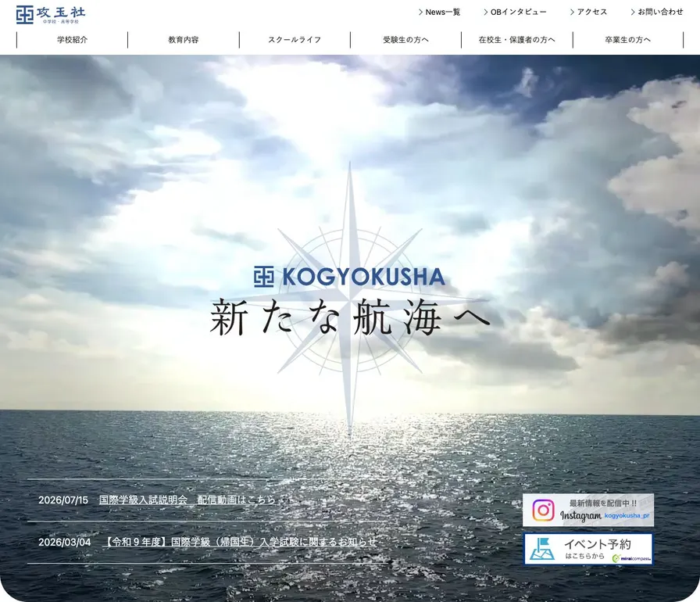This screenshot has height=602, width=700.
Task: Open the 学校紹介 menu
Action: click(x=73, y=40)
